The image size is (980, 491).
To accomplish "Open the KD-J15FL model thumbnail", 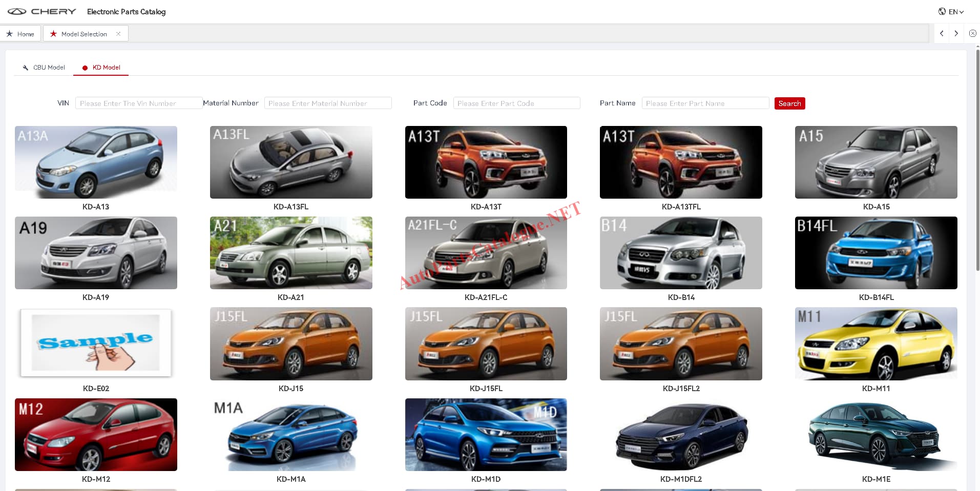I will (x=486, y=344).
